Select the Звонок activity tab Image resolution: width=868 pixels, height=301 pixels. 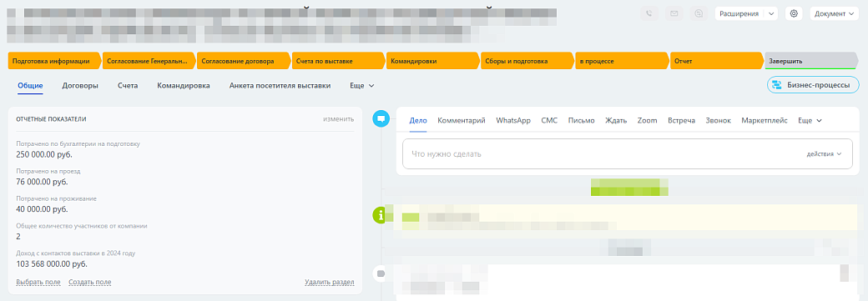[x=718, y=120]
